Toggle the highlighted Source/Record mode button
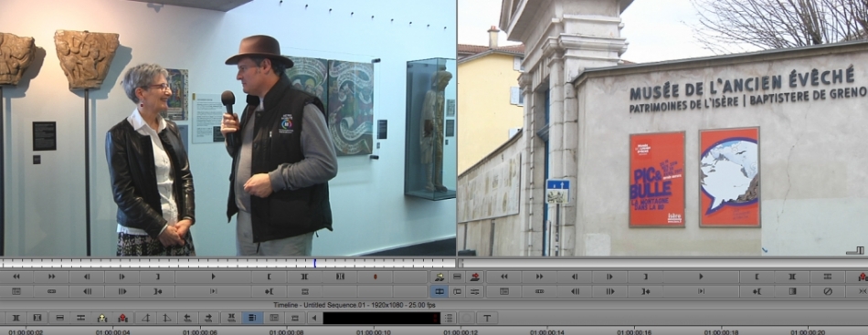The image size is (868, 335). (x=439, y=291)
